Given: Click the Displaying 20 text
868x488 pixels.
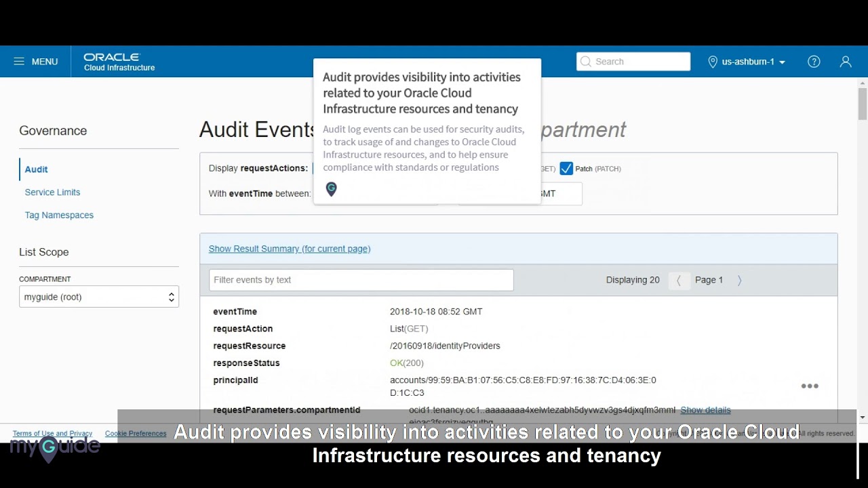Looking at the screenshot, I should click(x=633, y=280).
